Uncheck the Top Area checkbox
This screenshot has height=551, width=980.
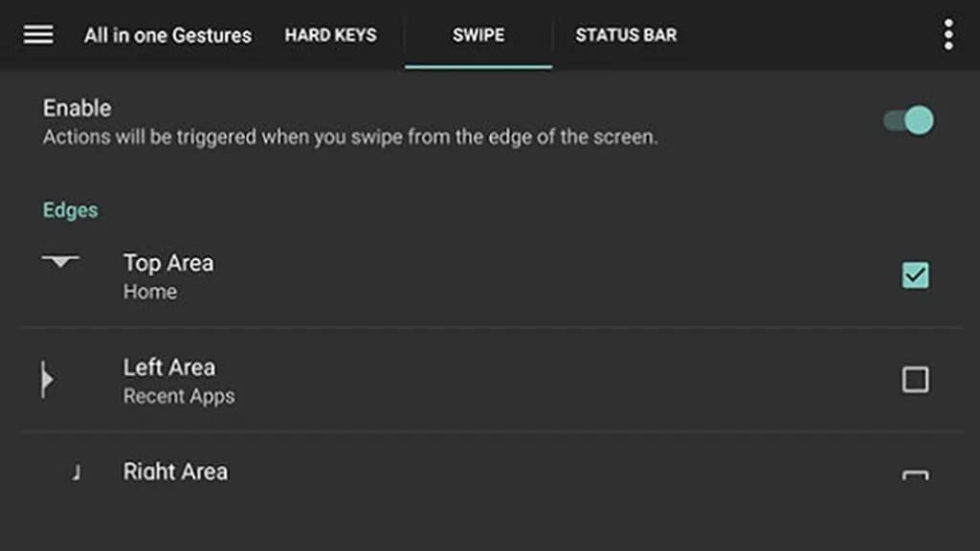coord(915,275)
